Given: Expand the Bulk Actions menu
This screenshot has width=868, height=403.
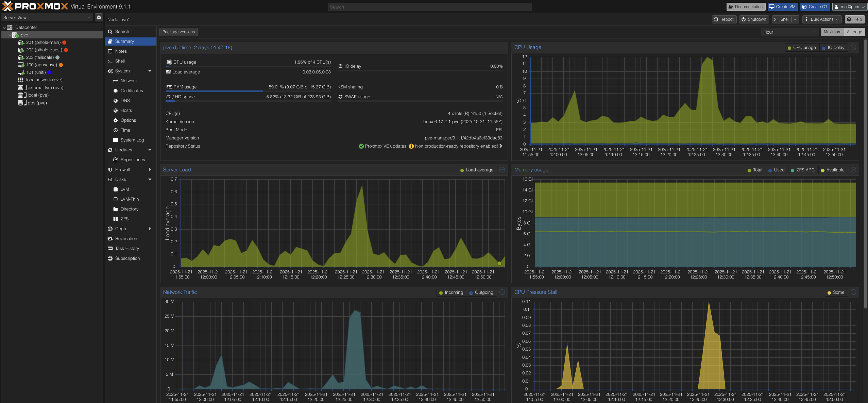Looking at the screenshot, I should [821, 19].
